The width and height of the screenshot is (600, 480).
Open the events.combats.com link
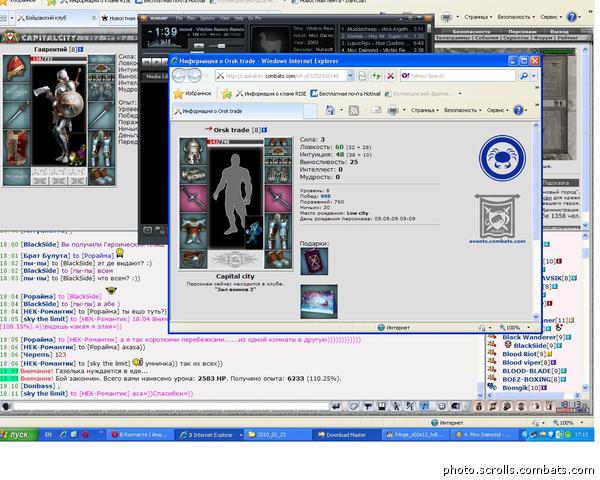[x=497, y=241]
